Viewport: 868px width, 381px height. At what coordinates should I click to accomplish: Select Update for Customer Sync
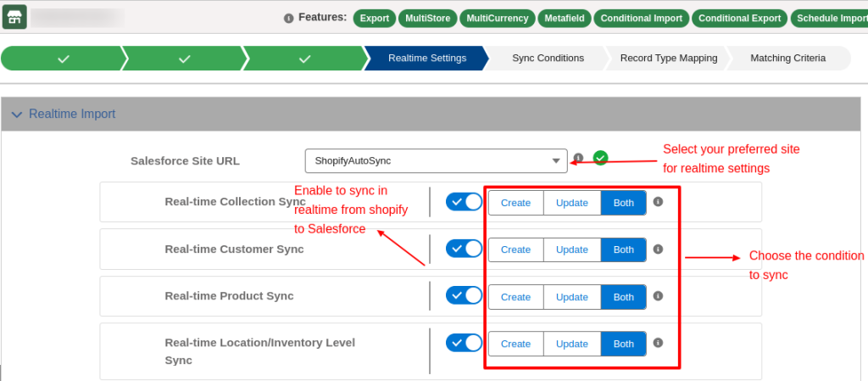[x=572, y=249]
